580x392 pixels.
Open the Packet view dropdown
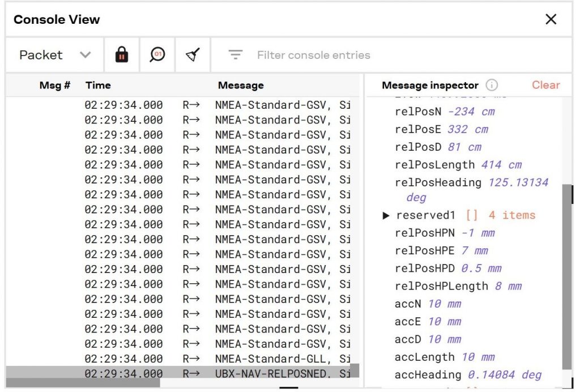pos(55,55)
